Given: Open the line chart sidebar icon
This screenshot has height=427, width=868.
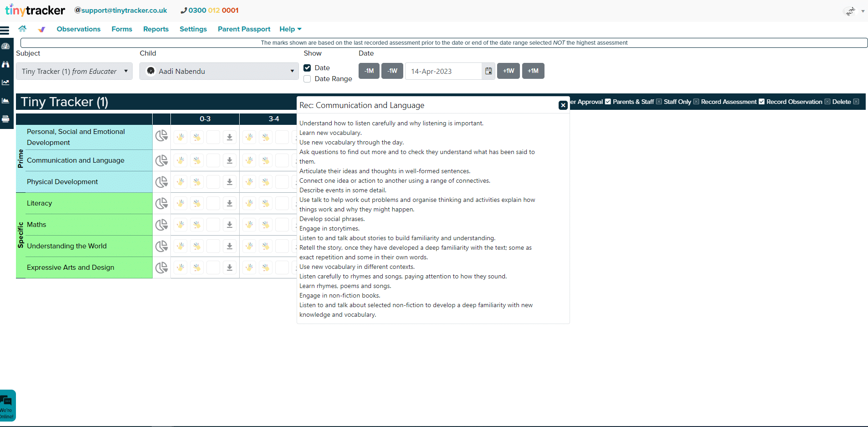Looking at the screenshot, I should pyautogui.click(x=5, y=82).
